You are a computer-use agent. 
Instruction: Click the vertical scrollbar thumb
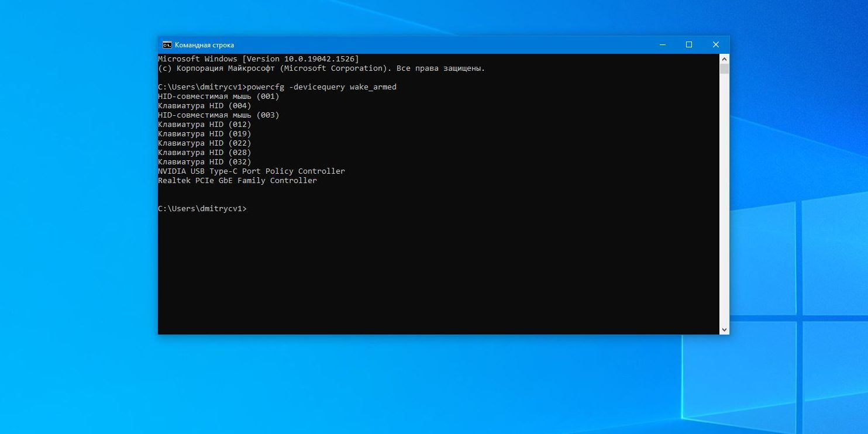724,69
